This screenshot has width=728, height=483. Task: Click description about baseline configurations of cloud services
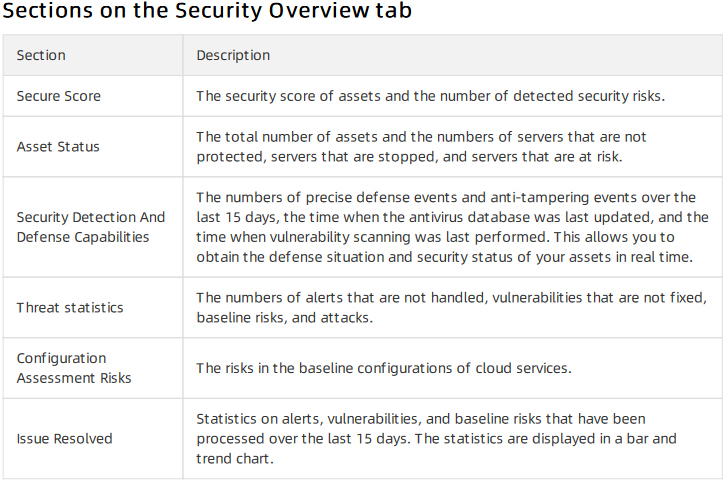point(384,368)
